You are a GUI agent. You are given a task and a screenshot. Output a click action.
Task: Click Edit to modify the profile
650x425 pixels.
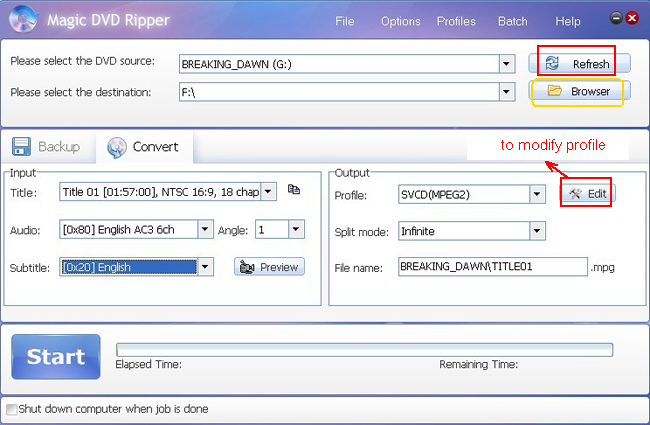coord(588,194)
